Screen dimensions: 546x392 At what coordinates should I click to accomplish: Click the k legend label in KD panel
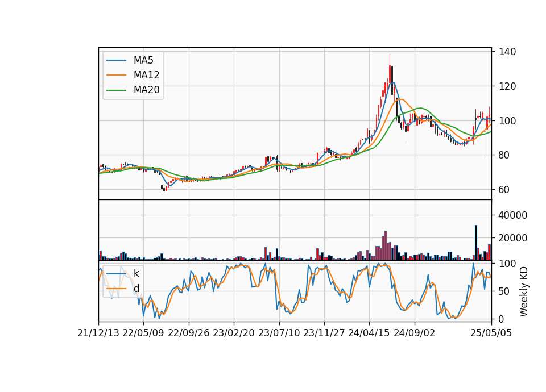point(136,273)
